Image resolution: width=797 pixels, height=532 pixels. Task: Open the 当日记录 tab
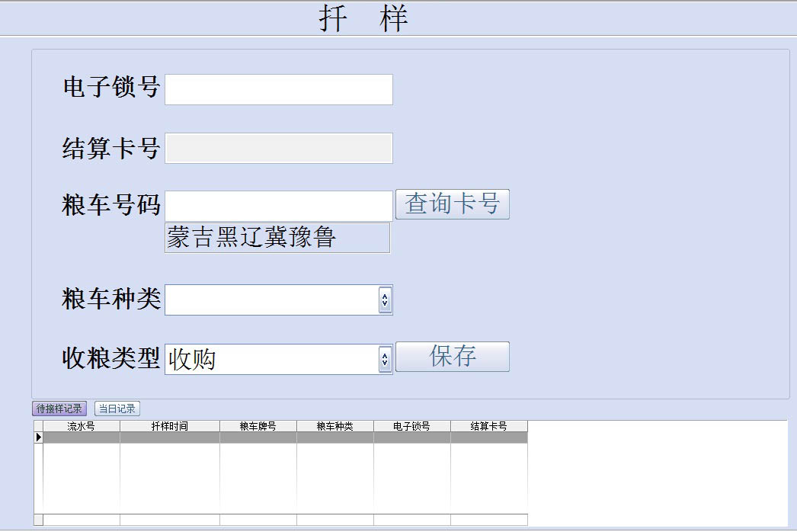117,409
